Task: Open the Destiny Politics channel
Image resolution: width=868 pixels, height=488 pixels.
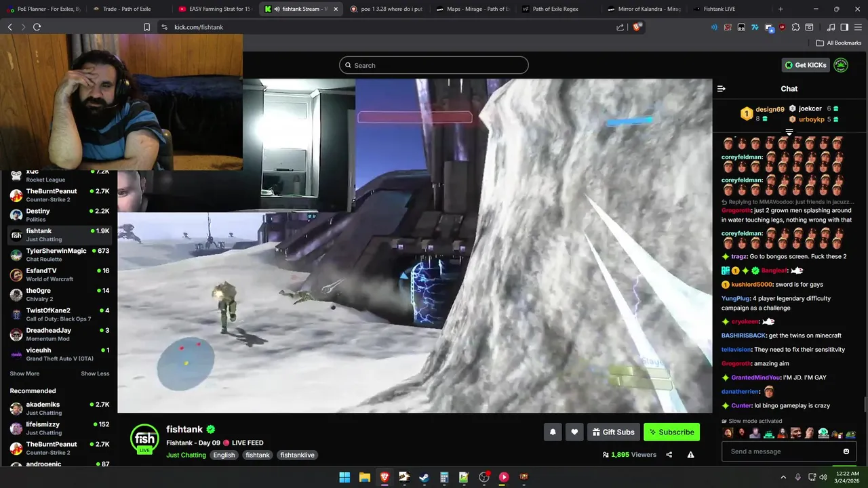Action: click(59, 215)
